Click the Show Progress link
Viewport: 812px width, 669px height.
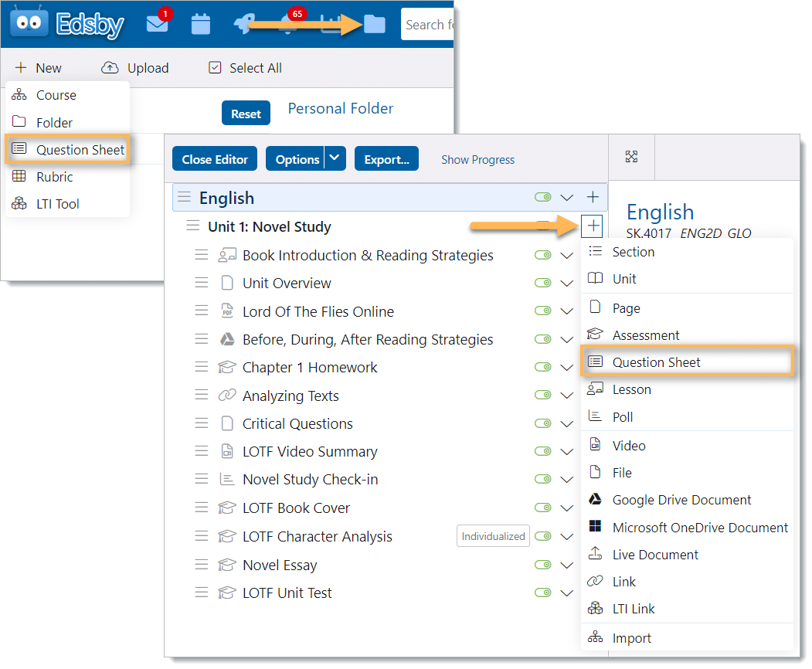point(477,160)
